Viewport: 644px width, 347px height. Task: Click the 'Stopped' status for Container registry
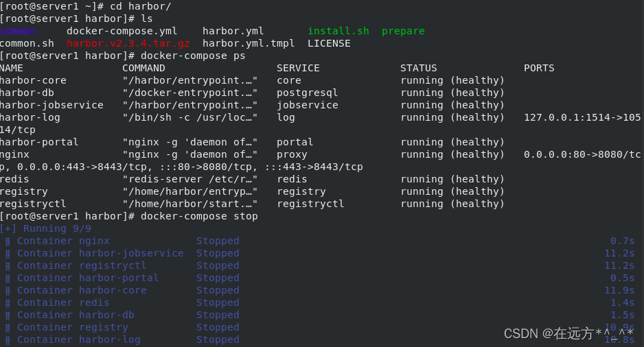[x=218, y=327]
